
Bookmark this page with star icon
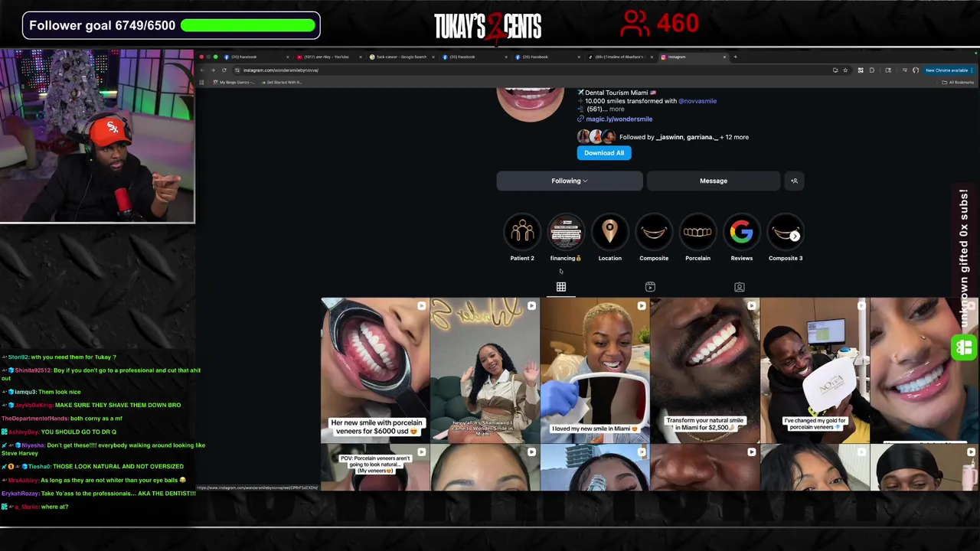click(845, 70)
